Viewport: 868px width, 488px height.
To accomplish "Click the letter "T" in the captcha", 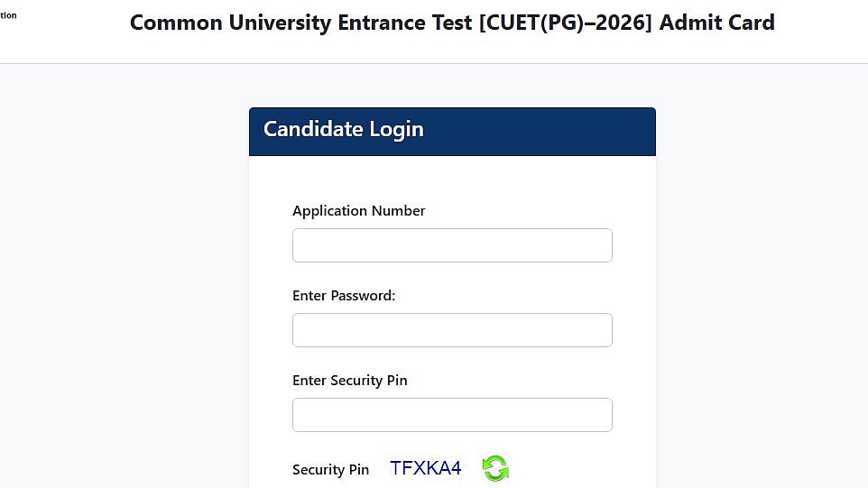I will tap(396, 468).
